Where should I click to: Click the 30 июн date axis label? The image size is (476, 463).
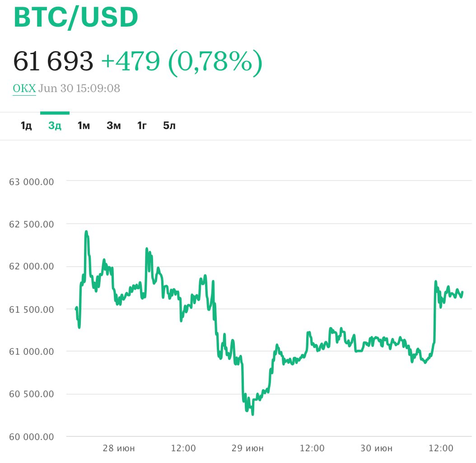pyautogui.click(x=377, y=449)
